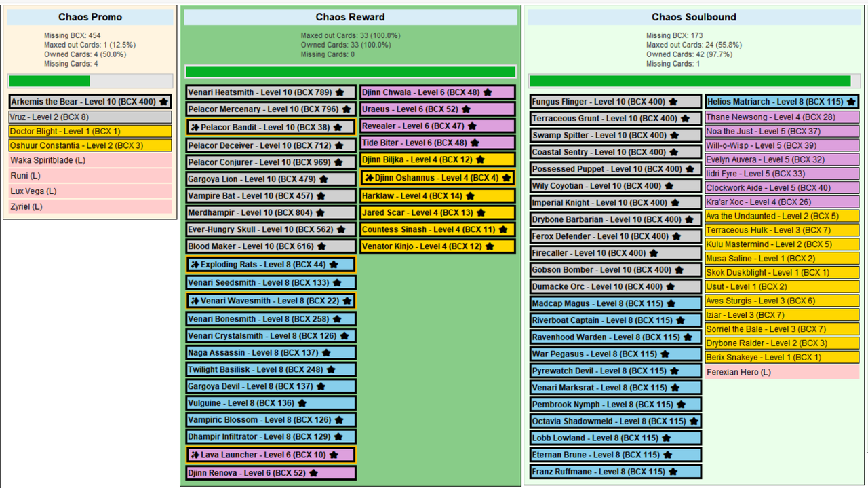
Task: Click the Chaos Promo progress bar
Action: click(x=90, y=81)
